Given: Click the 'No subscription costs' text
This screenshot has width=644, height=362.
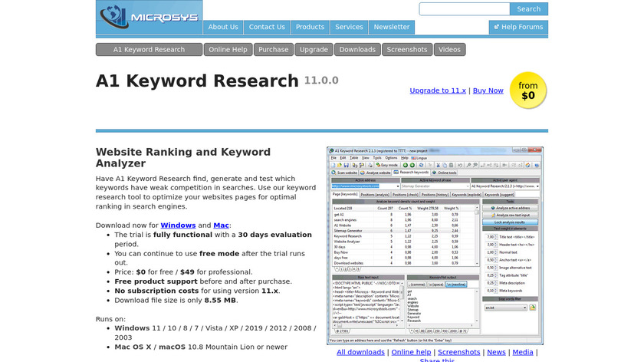Looking at the screenshot, I should 156,291.
